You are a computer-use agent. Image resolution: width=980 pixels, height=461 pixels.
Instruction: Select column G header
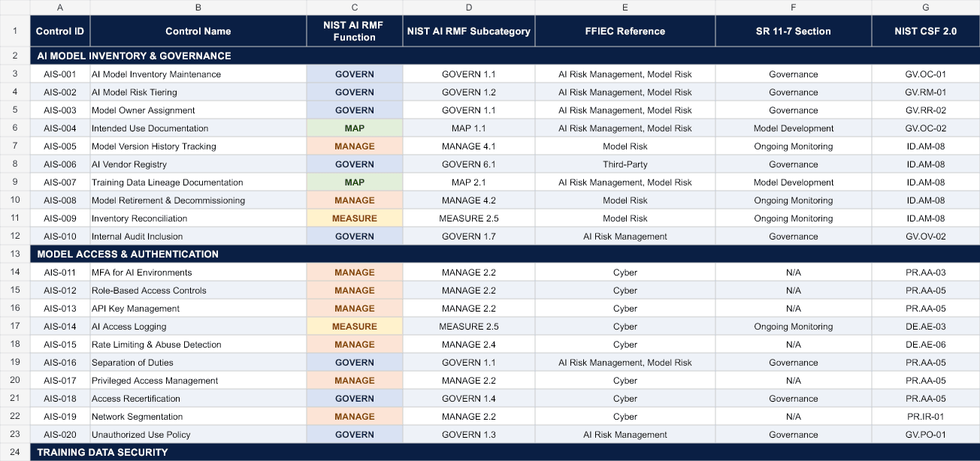(x=926, y=8)
